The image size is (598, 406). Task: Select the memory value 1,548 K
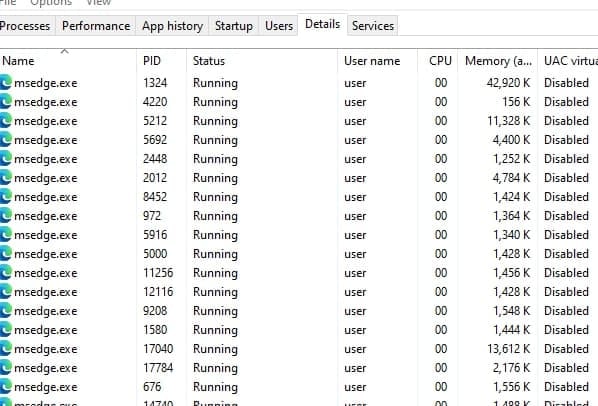[x=512, y=311]
